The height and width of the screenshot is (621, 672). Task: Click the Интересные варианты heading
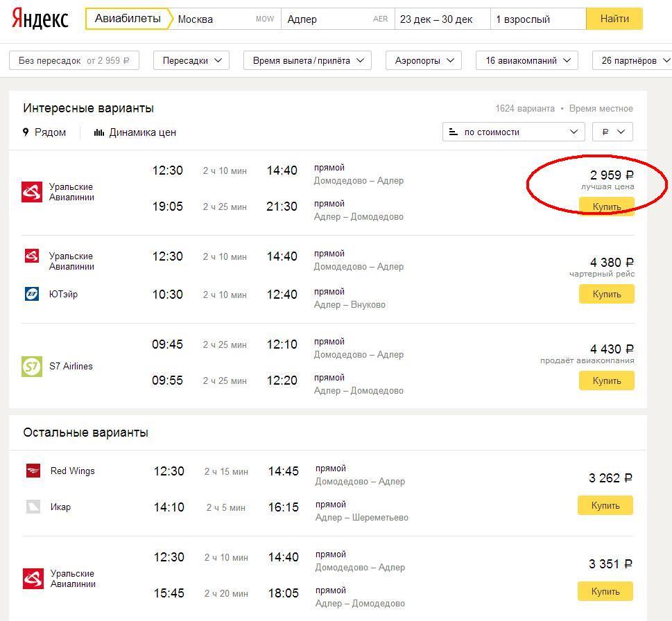pos(88,108)
